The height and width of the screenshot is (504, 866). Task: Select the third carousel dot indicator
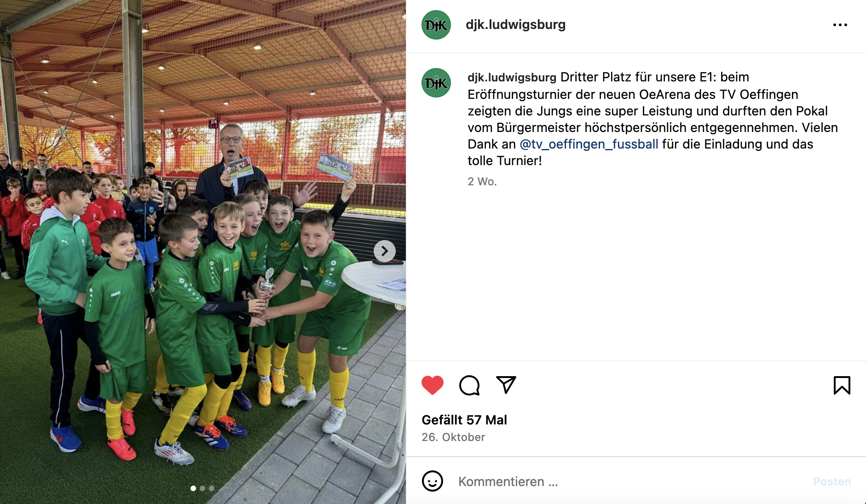pyautogui.click(x=212, y=488)
